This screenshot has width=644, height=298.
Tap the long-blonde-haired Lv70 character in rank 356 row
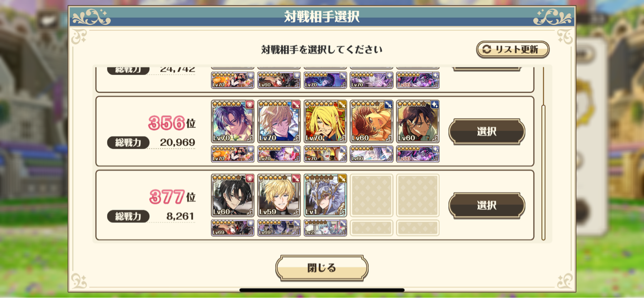325,121
